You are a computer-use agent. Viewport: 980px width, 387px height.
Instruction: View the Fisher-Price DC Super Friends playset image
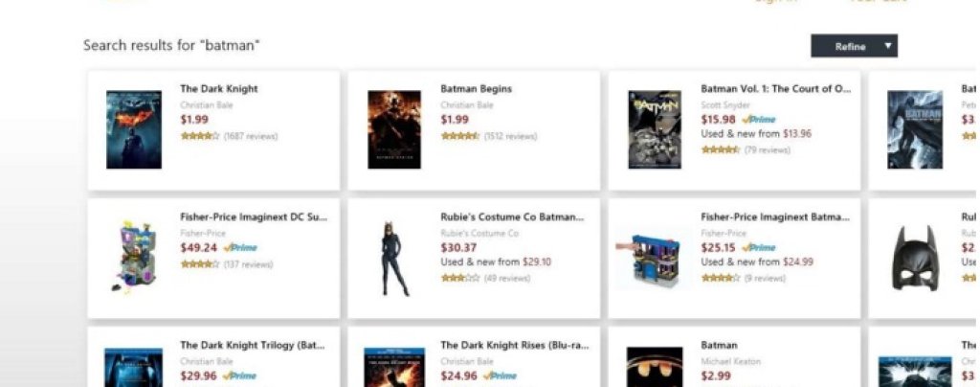132,256
